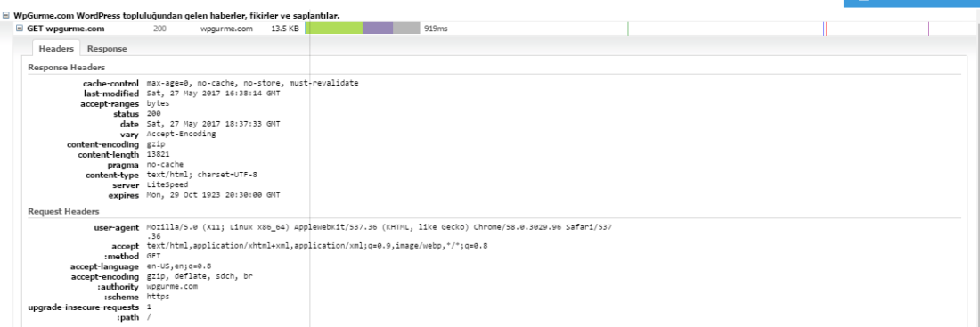Click the purple marker line at timeline right
The height and width of the screenshot is (327, 980).
tap(928, 29)
